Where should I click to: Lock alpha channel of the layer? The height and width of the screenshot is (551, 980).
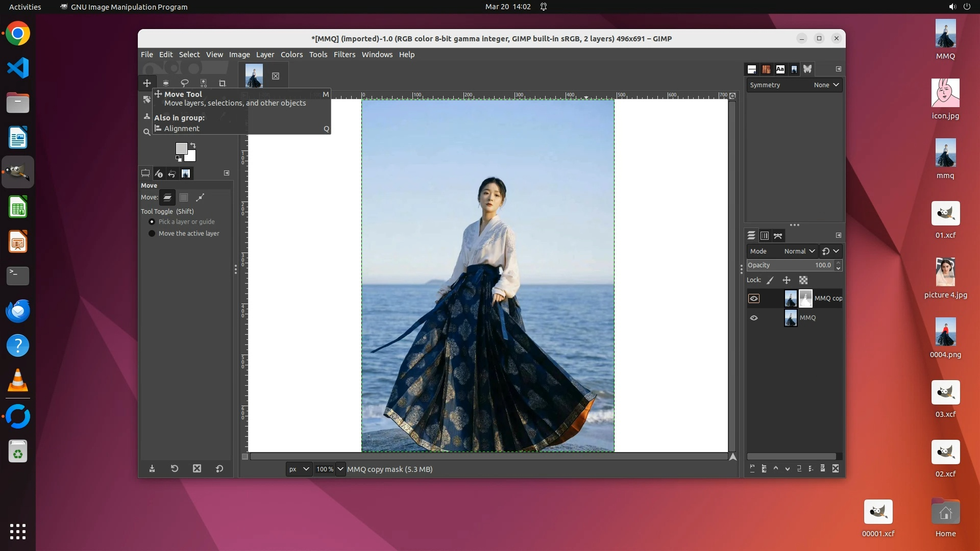(803, 280)
